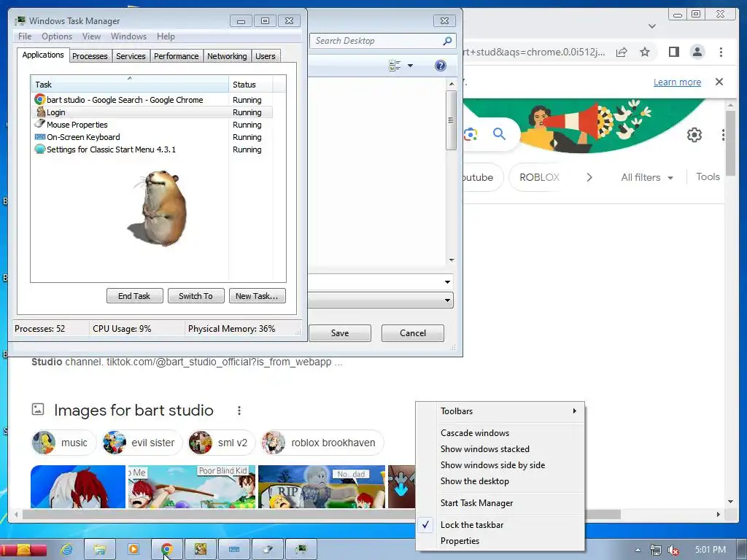The width and height of the screenshot is (747, 560).
Task: Click the next-chips arrow after ROBLOX
Action: (589, 177)
